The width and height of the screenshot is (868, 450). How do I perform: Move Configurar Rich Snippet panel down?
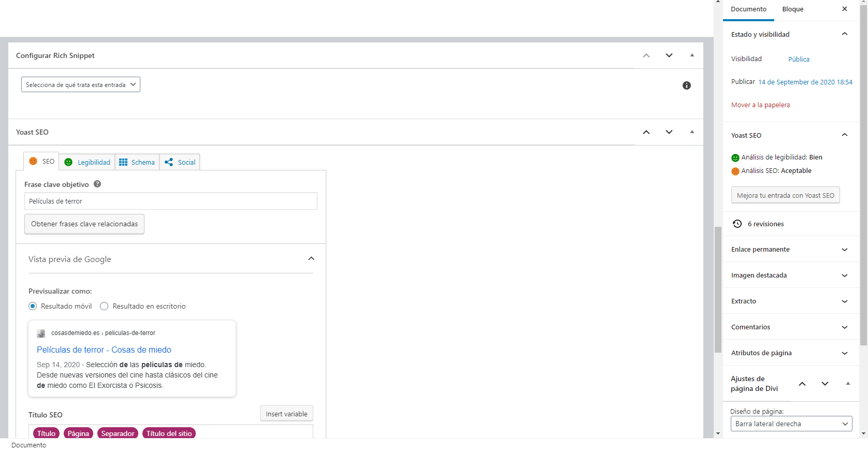pyautogui.click(x=669, y=55)
